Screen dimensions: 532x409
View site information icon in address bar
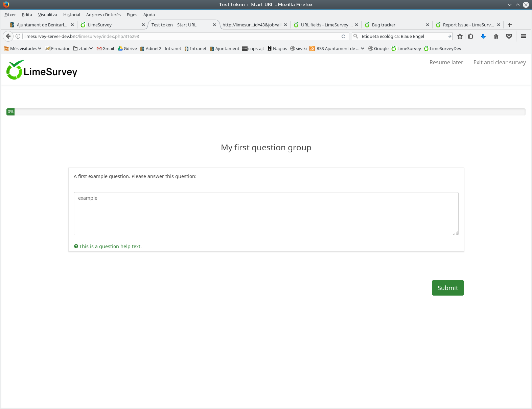pos(18,36)
